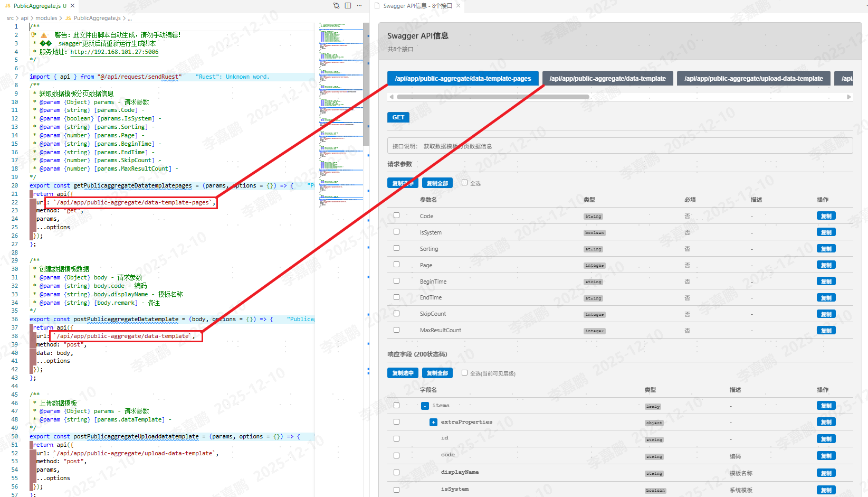Image resolution: width=868 pixels, height=497 pixels.
Task: Click PublicAggregate.js in the breadcrumb
Action: coord(97,18)
